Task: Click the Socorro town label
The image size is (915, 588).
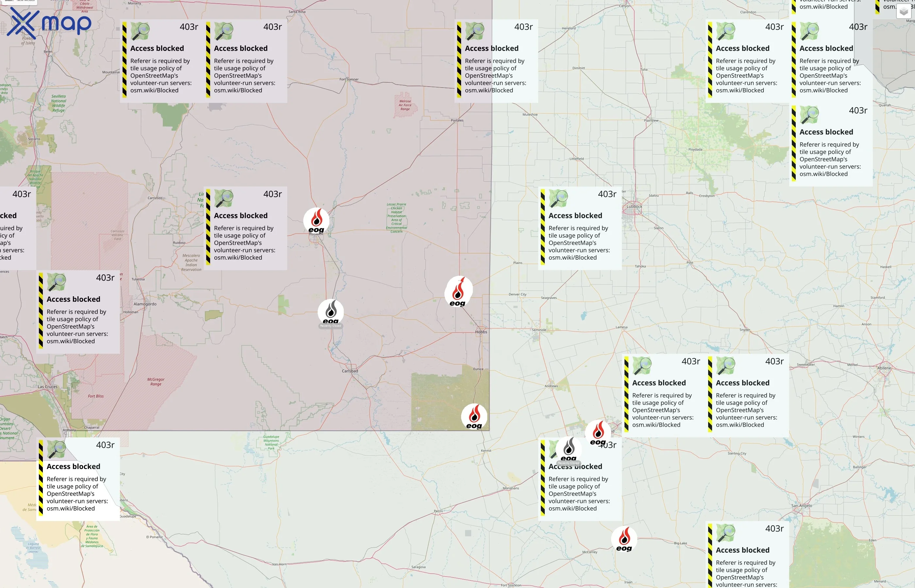Action: (34, 139)
